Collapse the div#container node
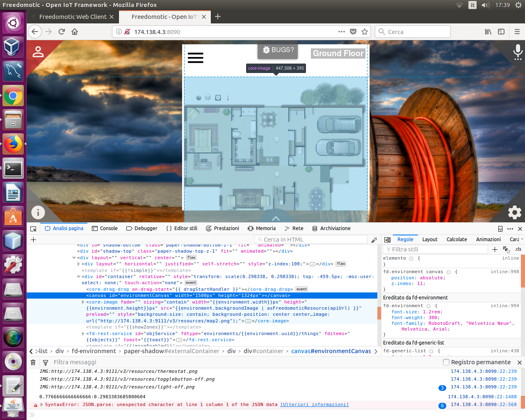The height and width of the screenshot is (420, 525). (x=79, y=277)
